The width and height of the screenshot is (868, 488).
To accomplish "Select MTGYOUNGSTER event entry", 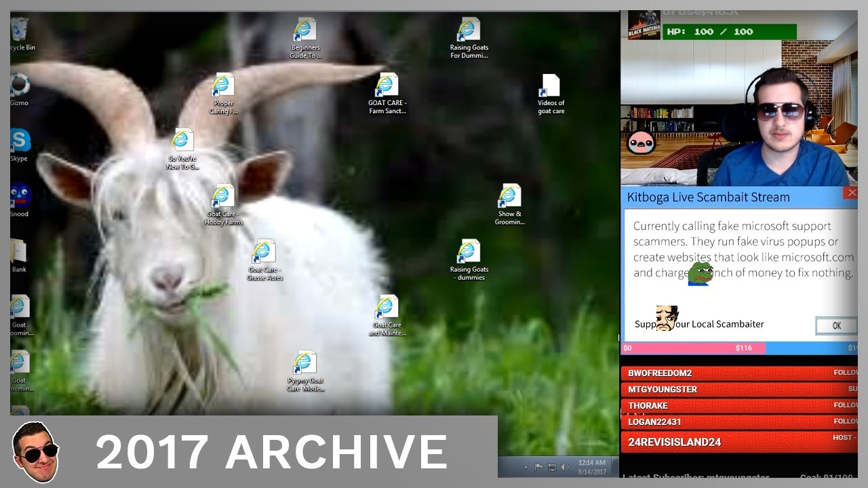I will coord(740,390).
